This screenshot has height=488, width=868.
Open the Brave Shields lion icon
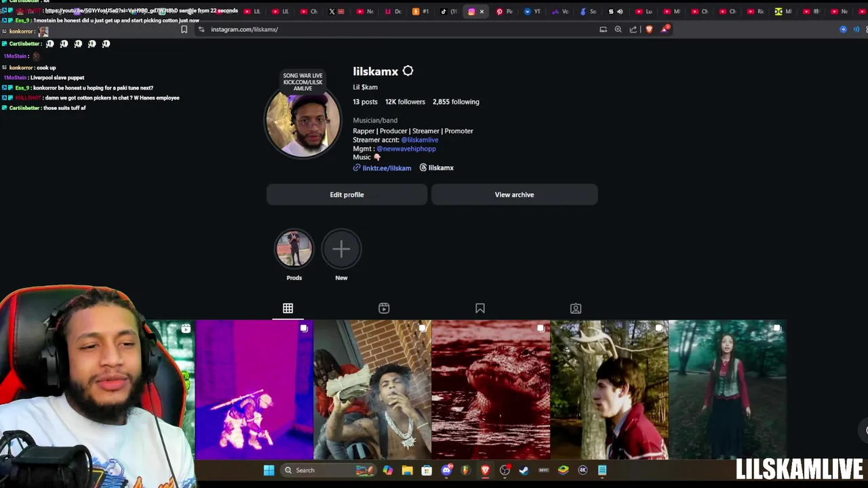649,29
